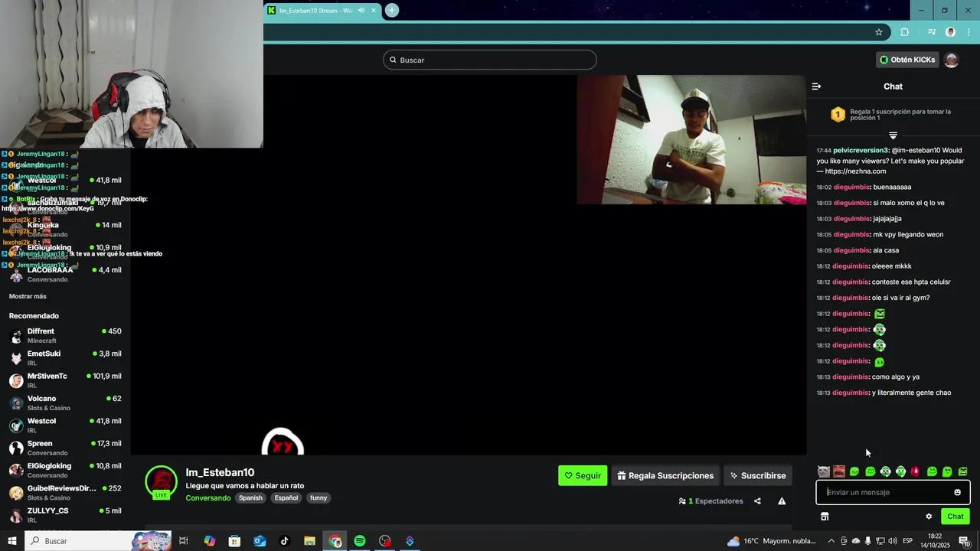The width and height of the screenshot is (980, 551).
Task: Click Regala Suscripciones button
Action: pos(665,475)
